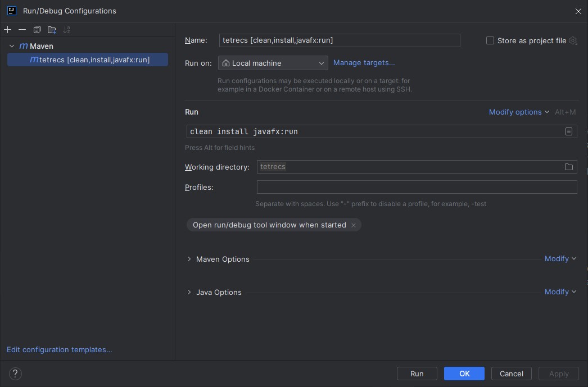Collapse the Maven group in the tree
The width and height of the screenshot is (588, 387).
click(11, 46)
